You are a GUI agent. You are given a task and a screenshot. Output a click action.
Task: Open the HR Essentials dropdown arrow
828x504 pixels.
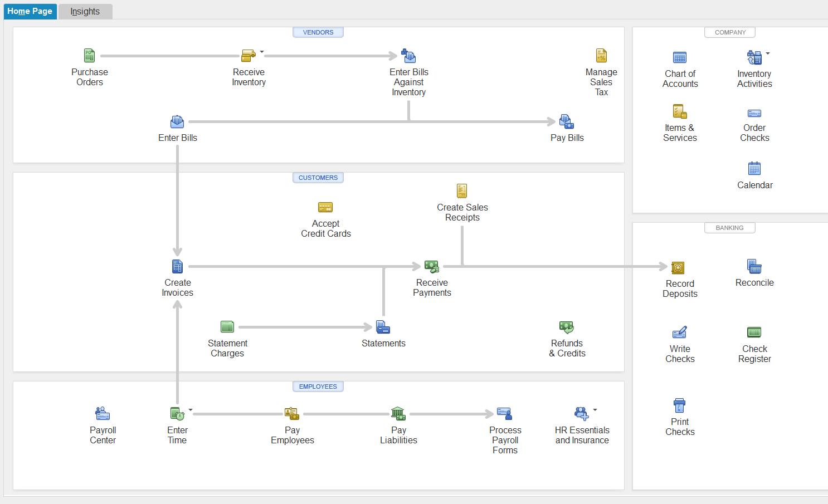point(595,410)
